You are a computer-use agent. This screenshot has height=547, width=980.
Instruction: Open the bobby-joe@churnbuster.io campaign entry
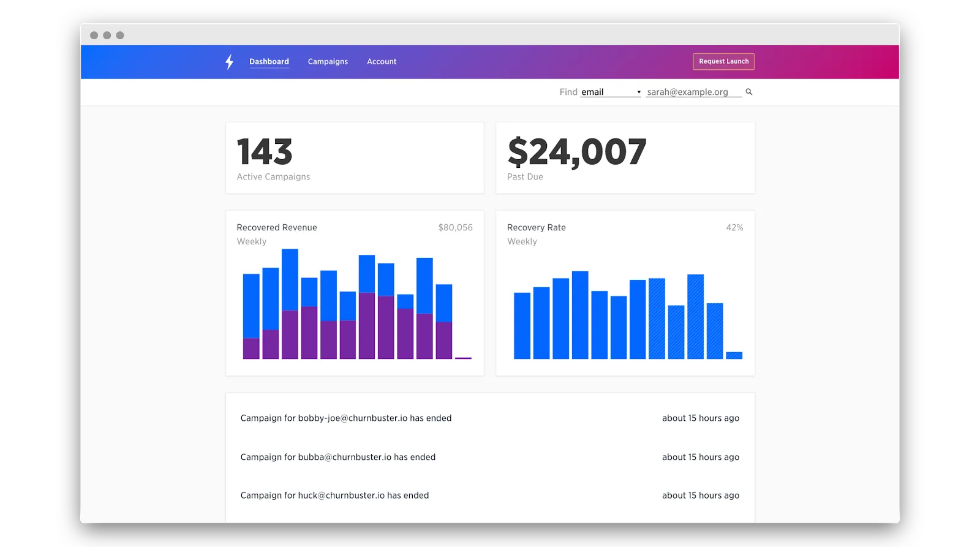click(x=490, y=418)
